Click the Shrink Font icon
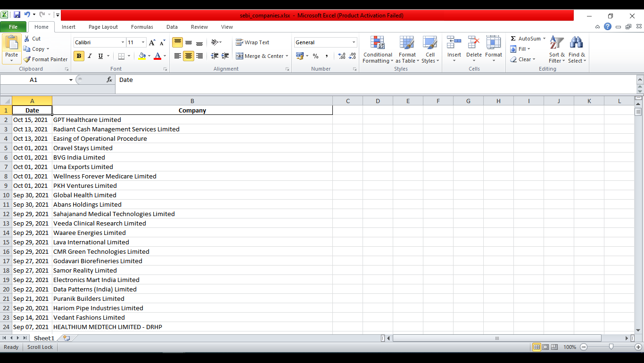 coord(163,42)
